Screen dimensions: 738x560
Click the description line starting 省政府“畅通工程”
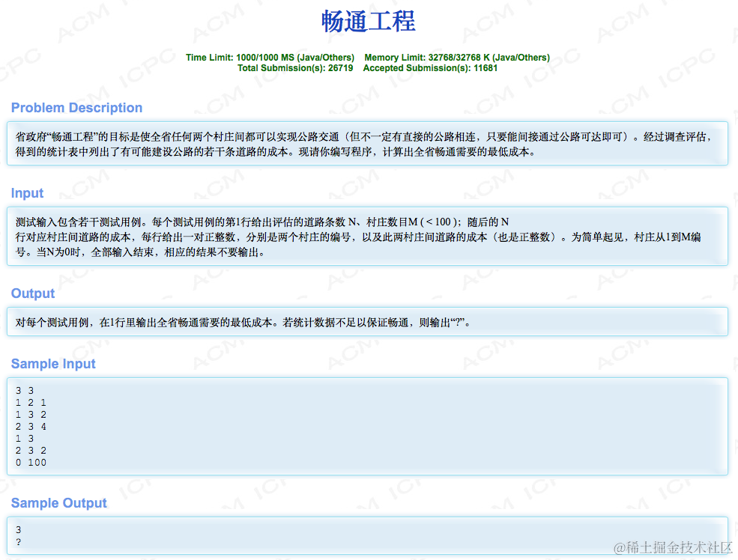point(363,137)
